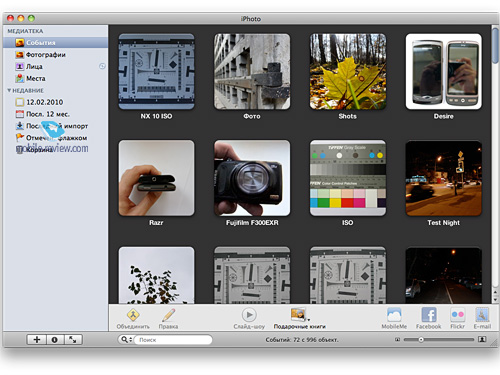The height and width of the screenshot is (375, 500).
Task: Select События in the library sidebar
Action: tap(55, 43)
